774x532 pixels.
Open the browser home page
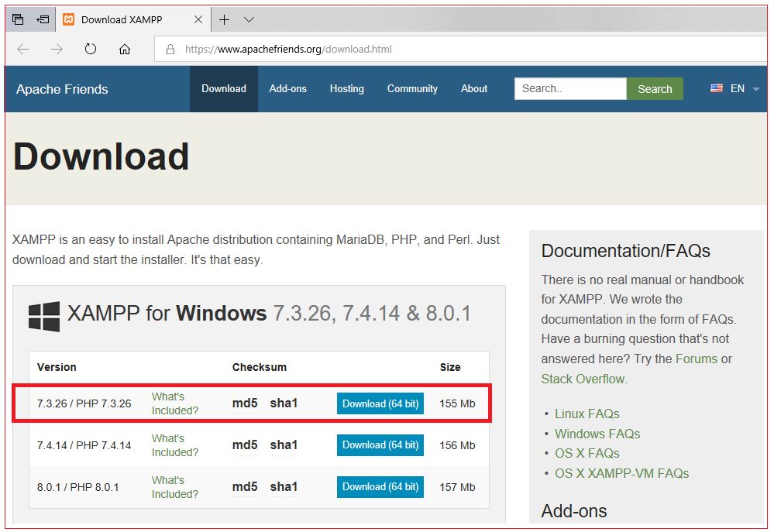click(125, 49)
